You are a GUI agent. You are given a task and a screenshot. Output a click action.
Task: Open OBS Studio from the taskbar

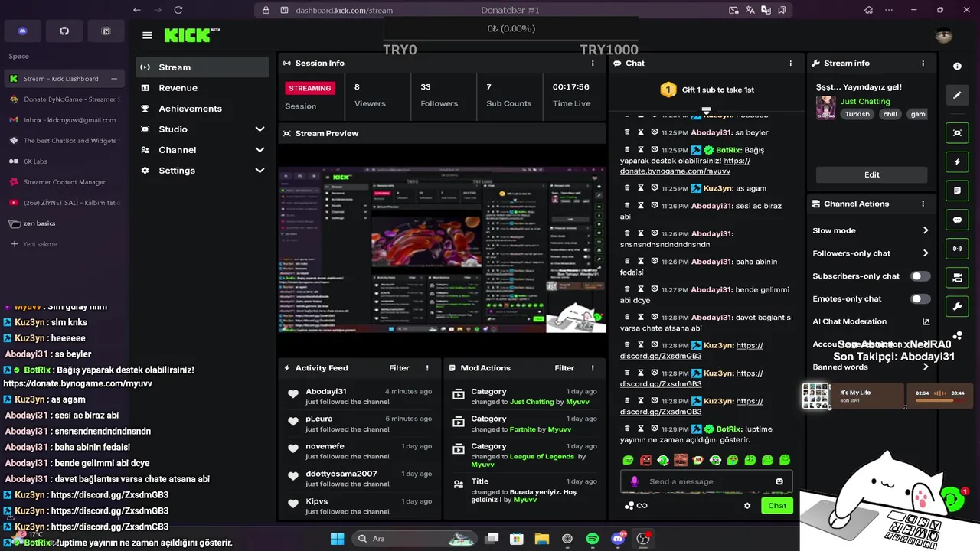pyautogui.click(x=643, y=539)
